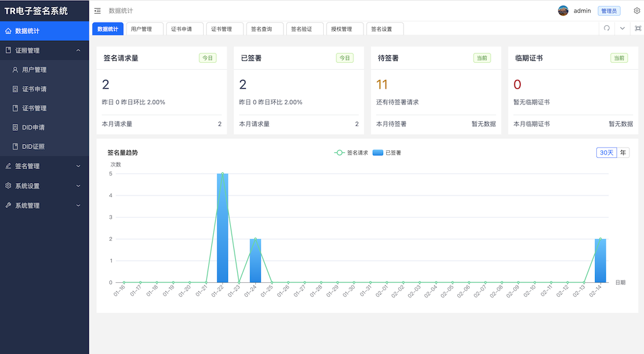This screenshot has height=354, width=644.
Task: Expand the 系统管理 menu chevron
Action: 79,206
